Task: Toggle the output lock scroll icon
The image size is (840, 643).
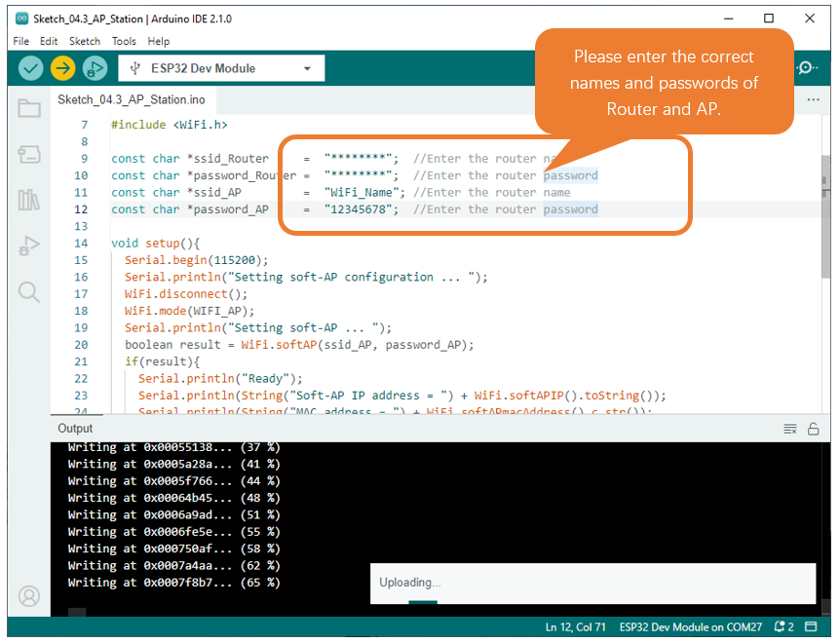Action: 814,429
